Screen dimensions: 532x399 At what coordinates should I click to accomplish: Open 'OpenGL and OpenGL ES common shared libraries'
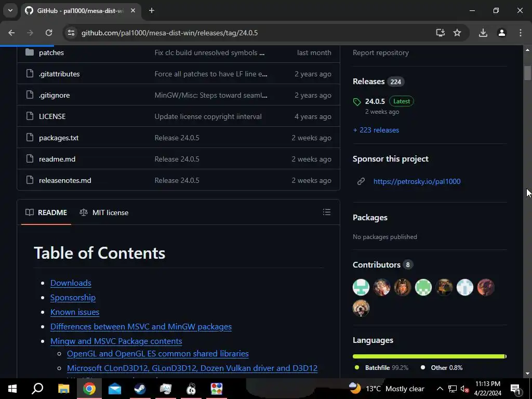(158, 353)
